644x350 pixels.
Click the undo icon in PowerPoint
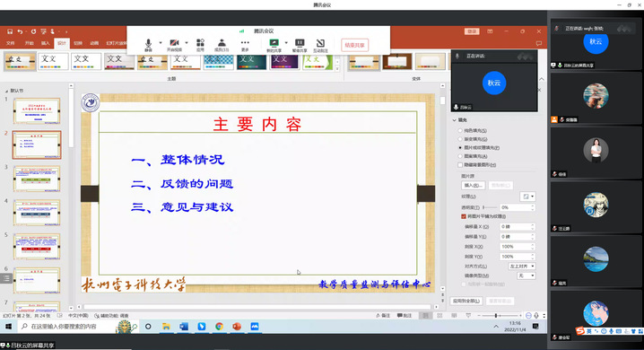point(20,31)
